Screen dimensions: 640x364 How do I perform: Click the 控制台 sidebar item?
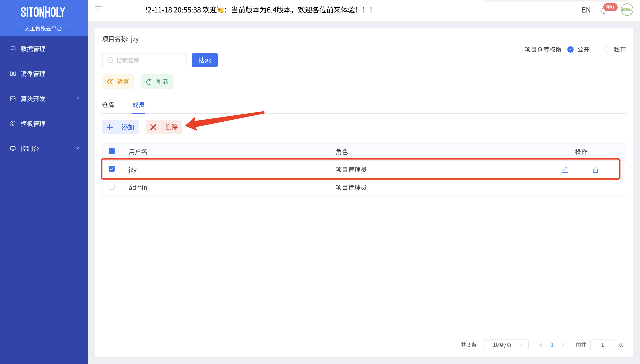point(44,149)
